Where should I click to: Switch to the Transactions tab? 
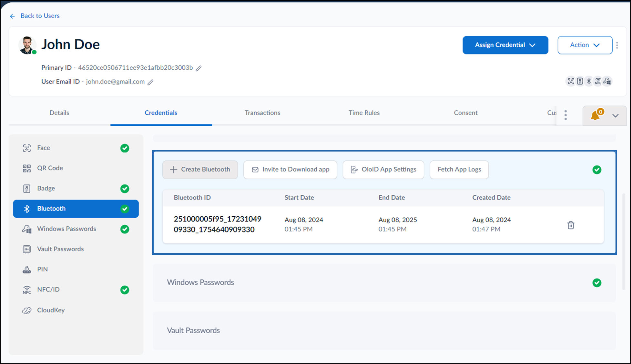point(262,113)
